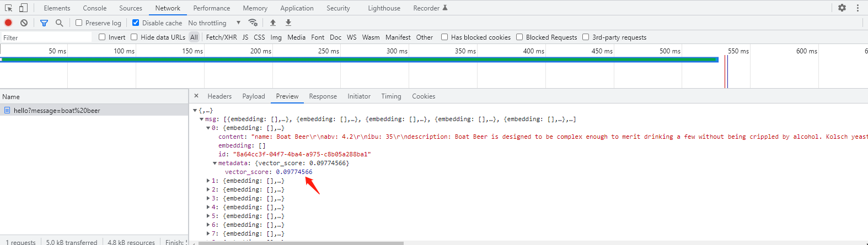View the Response tab
Image resolution: width=868 pixels, height=245 pixels.
pyautogui.click(x=323, y=96)
